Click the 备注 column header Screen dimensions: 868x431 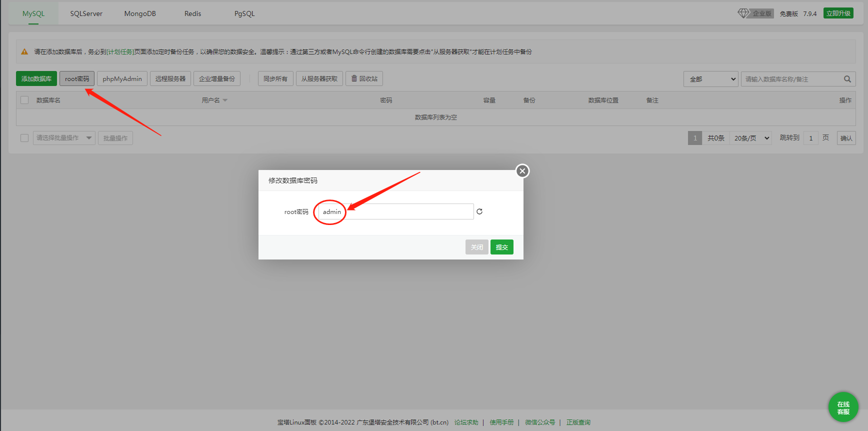(x=652, y=100)
